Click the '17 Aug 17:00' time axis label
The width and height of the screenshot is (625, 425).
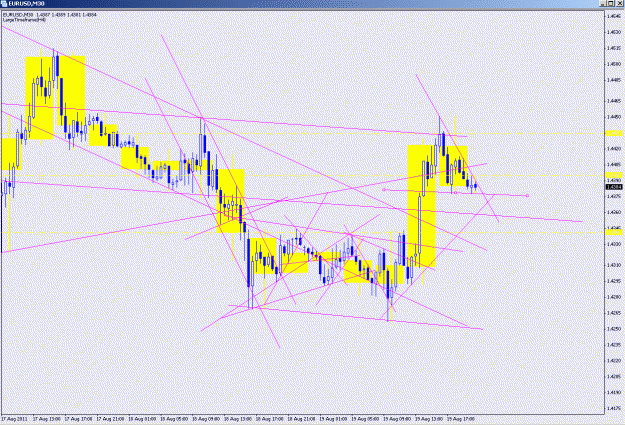pyautogui.click(x=79, y=419)
